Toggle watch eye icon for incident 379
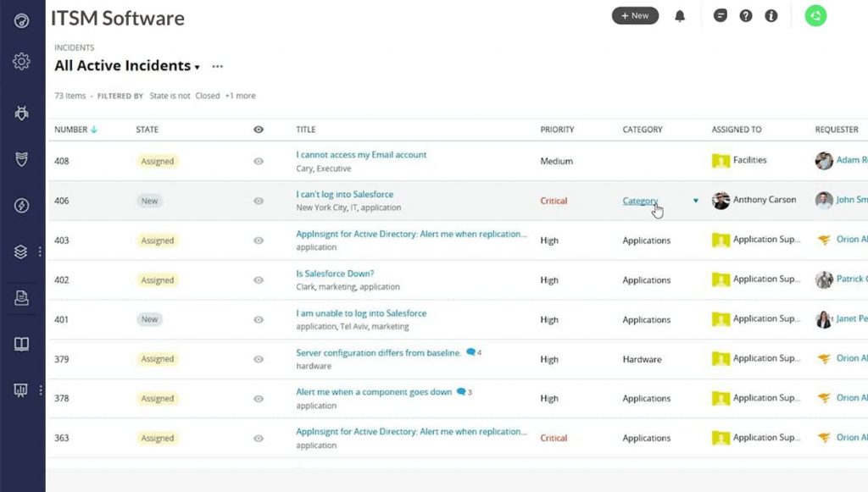 [x=259, y=359]
